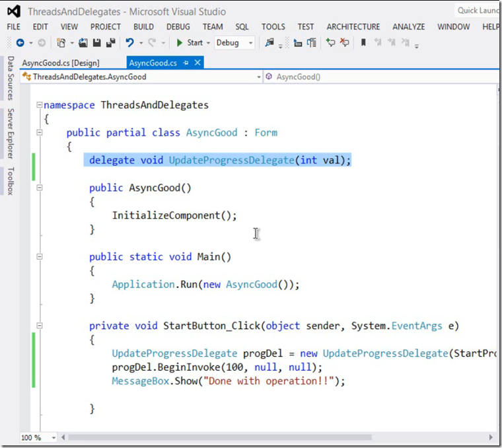Click the greyed Redo icon
502x448 pixels.
click(x=152, y=42)
